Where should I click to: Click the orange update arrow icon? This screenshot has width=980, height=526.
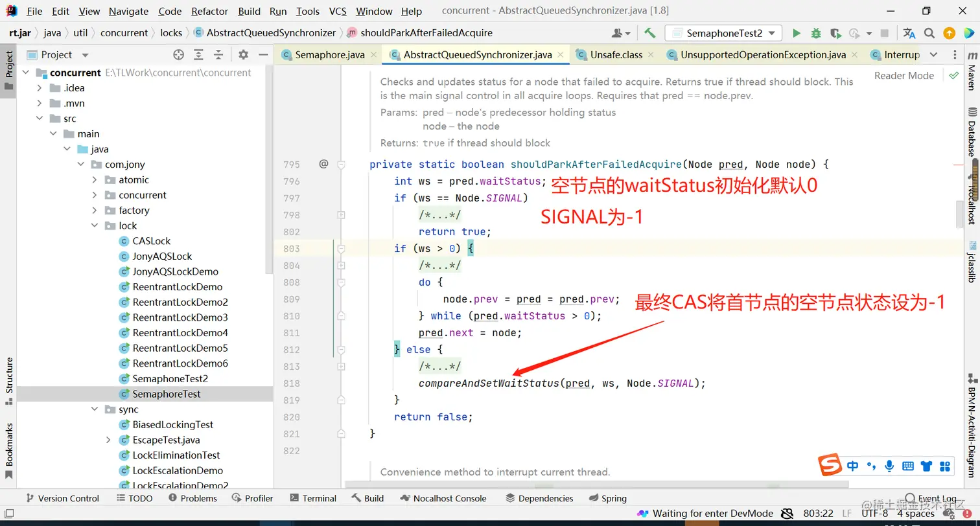949,33
